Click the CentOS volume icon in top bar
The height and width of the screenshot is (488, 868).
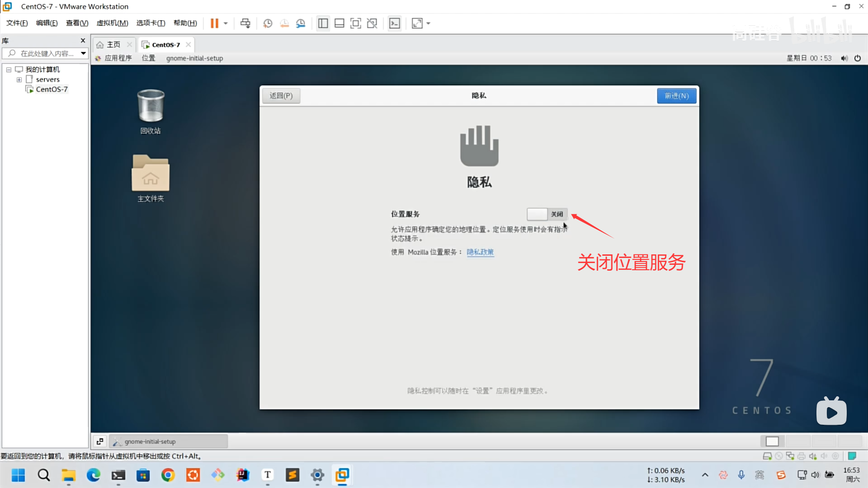pyautogui.click(x=844, y=58)
